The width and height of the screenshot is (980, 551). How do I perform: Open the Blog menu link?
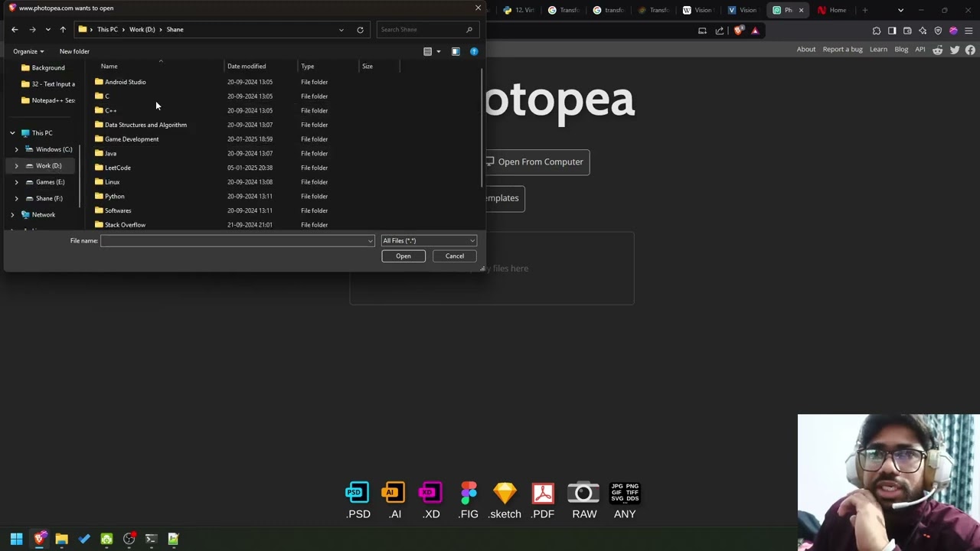pos(901,50)
